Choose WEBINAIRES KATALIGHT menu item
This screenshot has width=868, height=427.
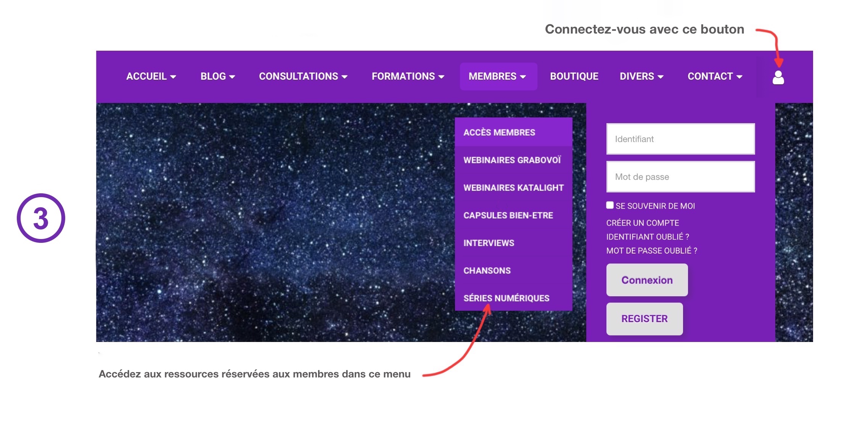tap(513, 188)
